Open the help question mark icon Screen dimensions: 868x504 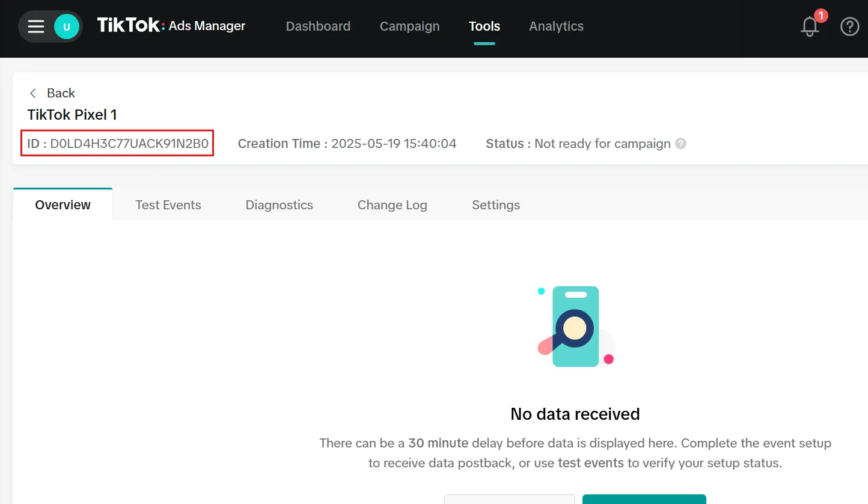pyautogui.click(x=849, y=26)
